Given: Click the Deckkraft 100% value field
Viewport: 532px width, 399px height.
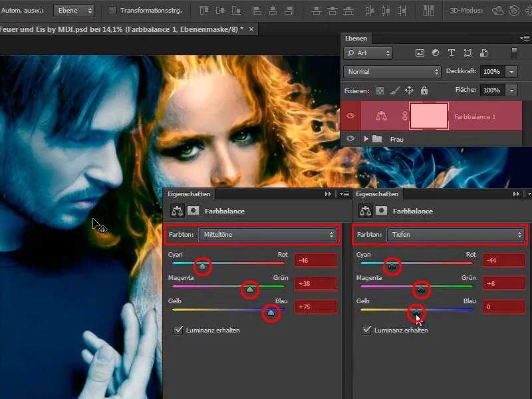Looking at the screenshot, I should [x=491, y=72].
